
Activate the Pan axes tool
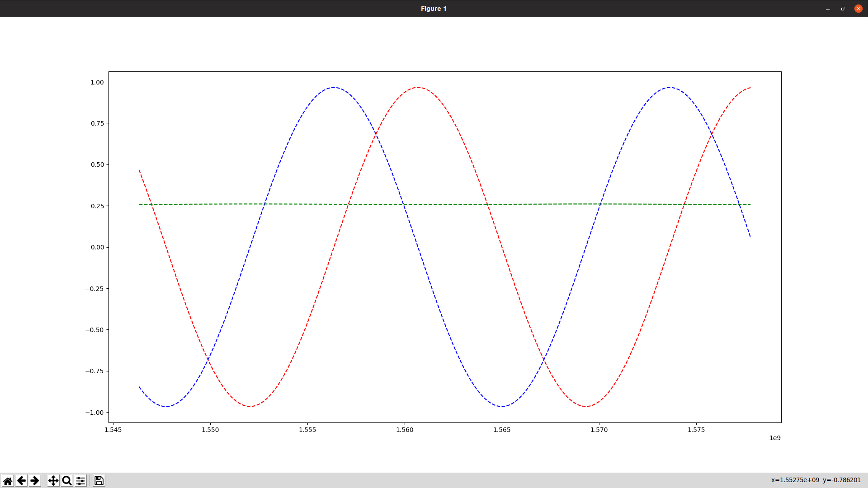tap(53, 480)
